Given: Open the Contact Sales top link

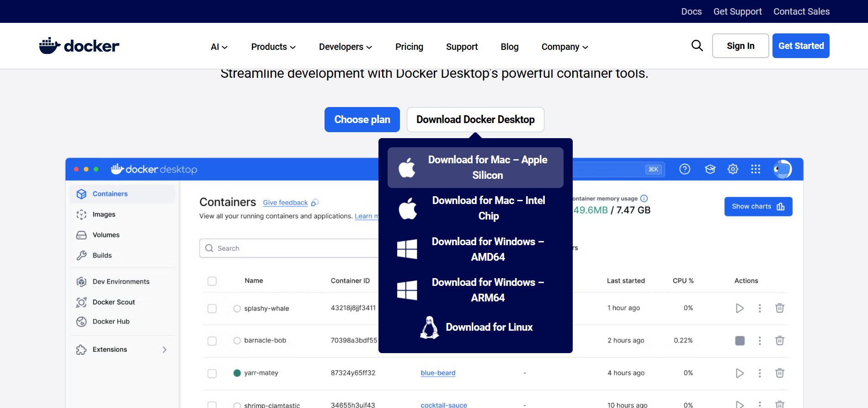Looking at the screenshot, I should pos(801,11).
